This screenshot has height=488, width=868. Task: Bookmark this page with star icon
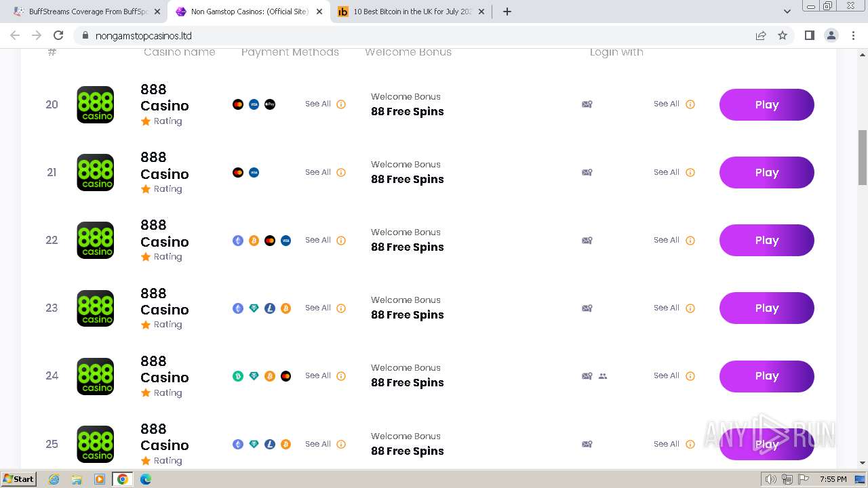click(783, 35)
